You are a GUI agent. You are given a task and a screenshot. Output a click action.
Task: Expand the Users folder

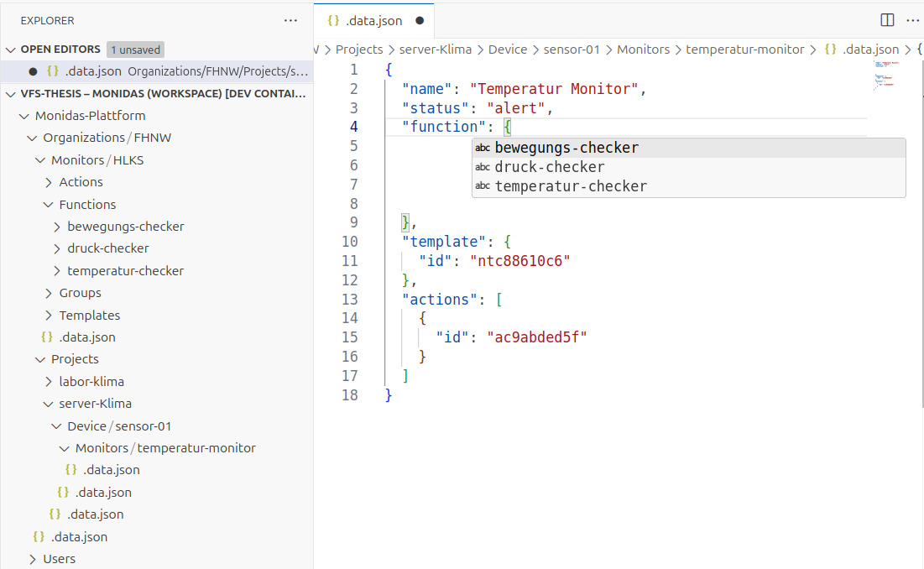click(x=33, y=559)
